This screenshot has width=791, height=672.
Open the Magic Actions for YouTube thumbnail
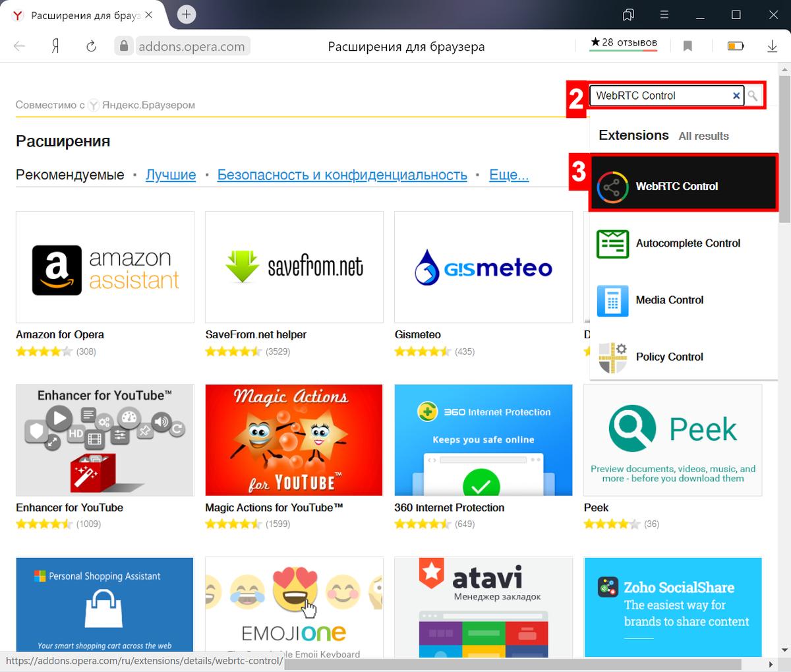click(x=294, y=440)
